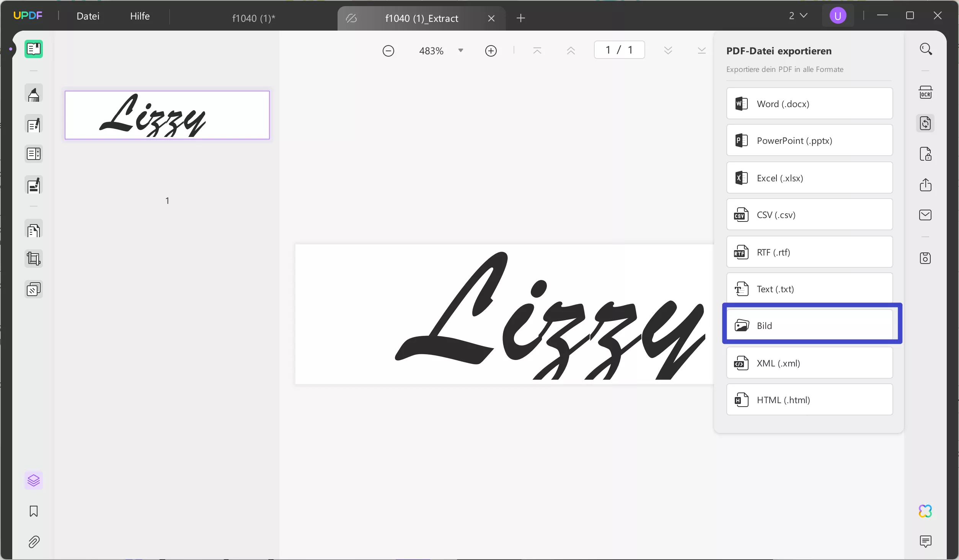959x560 pixels.
Task: Click the Protect PDF with password icon
Action: tap(925, 154)
